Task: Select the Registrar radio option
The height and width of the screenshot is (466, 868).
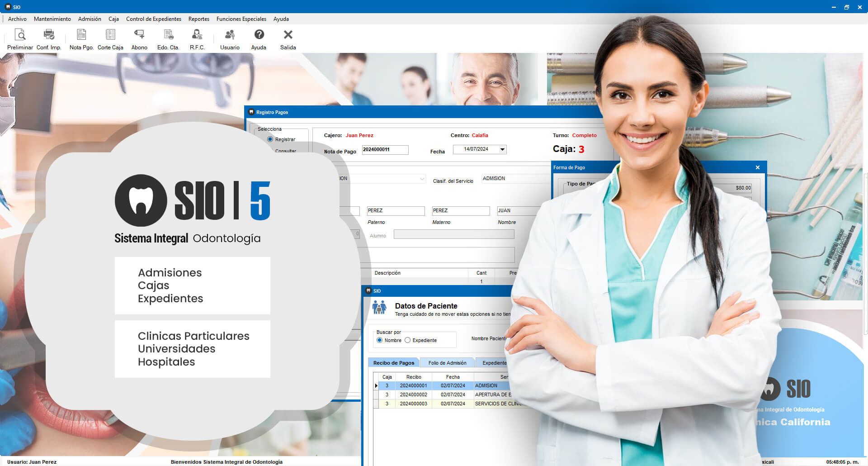Action: point(270,139)
